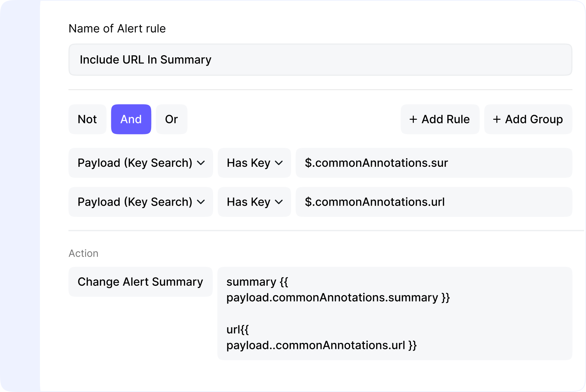
Task: Click the $.commonAnnotations.sur value field
Action: tap(434, 163)
